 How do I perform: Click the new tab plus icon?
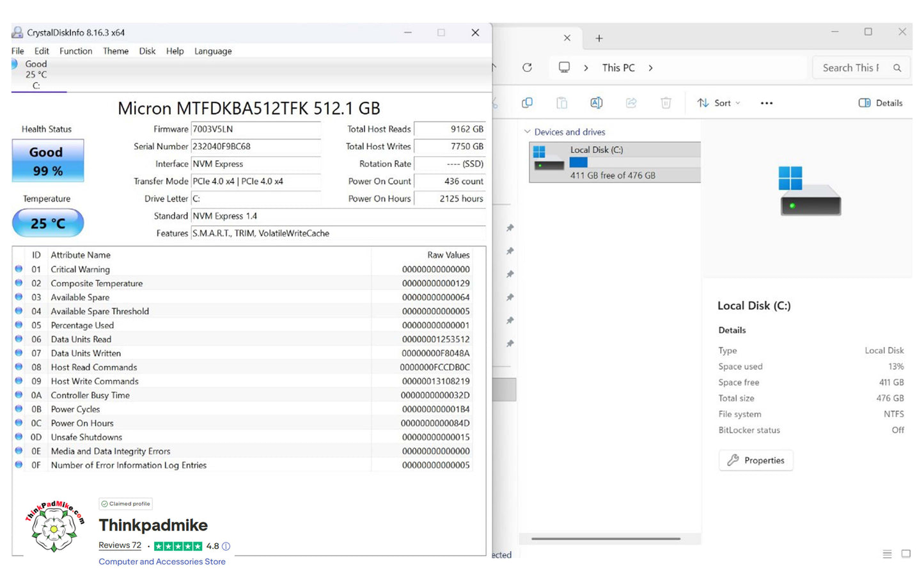point(599,38)
